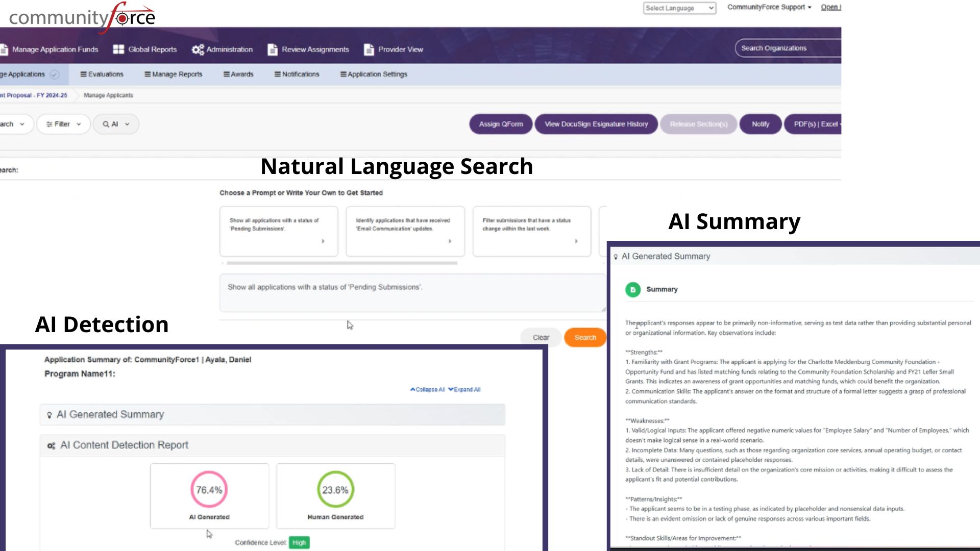Click the lightbulb icon beside AI Generated Summary

(616, 256)
